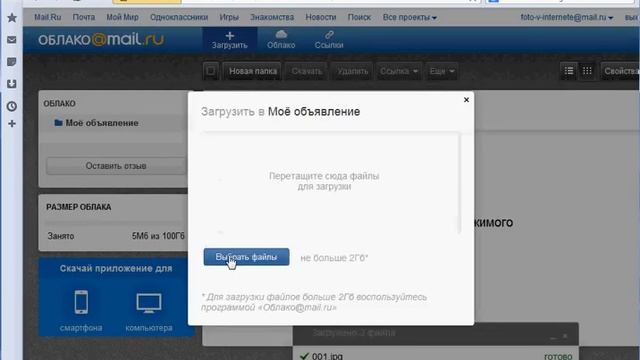
Task: Click the Скачать button
Action: (x=307, y=71)
